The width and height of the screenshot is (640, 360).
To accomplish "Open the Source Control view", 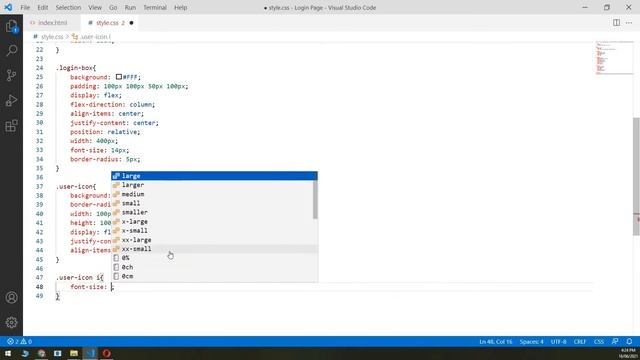I will 11,76.
